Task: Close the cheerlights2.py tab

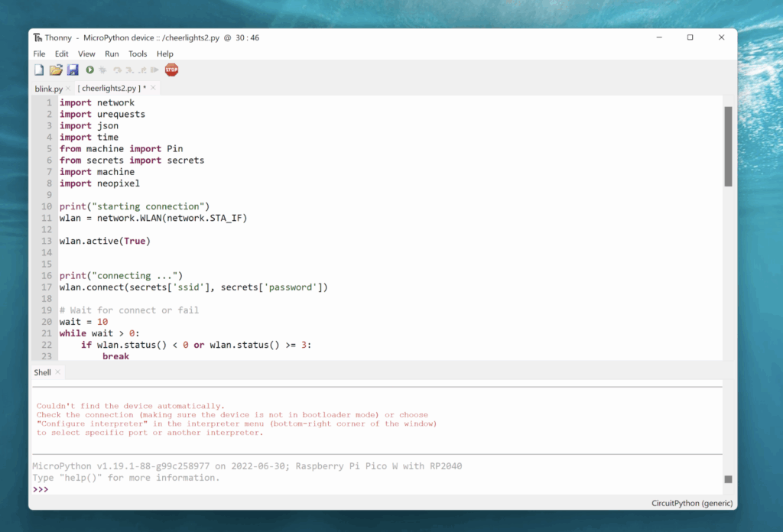Action: coord(151,89)
